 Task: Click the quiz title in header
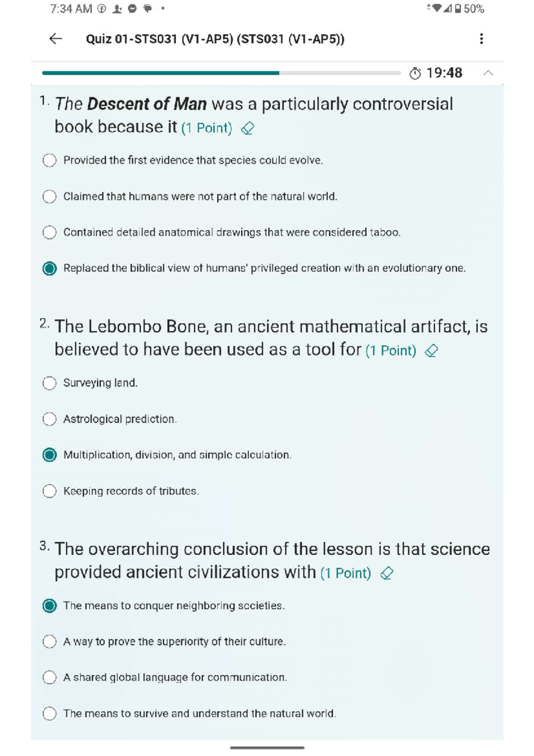(x=215, y=39)
